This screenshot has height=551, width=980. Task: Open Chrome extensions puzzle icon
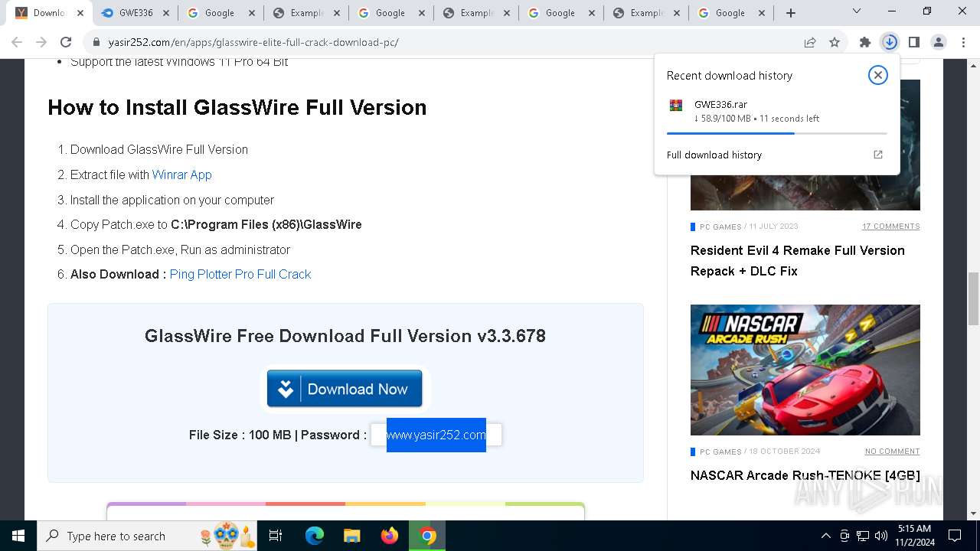pos(865,43)
